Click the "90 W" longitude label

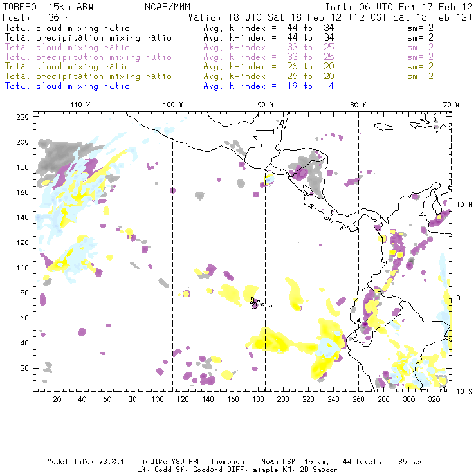click(x=266, y=105)
